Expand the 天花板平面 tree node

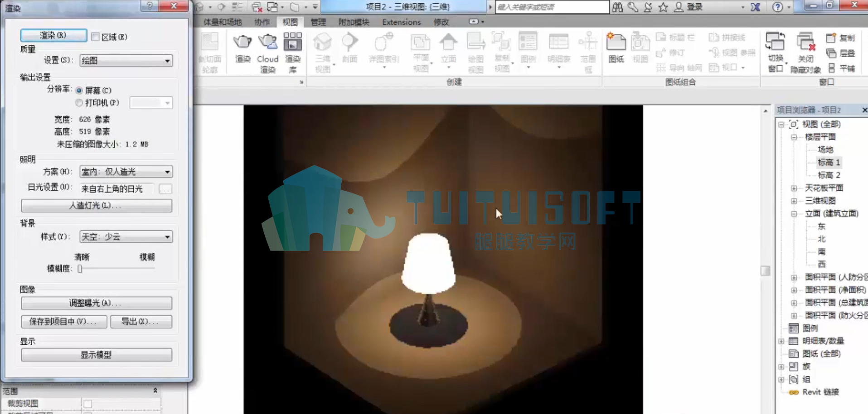pos(794,188)
